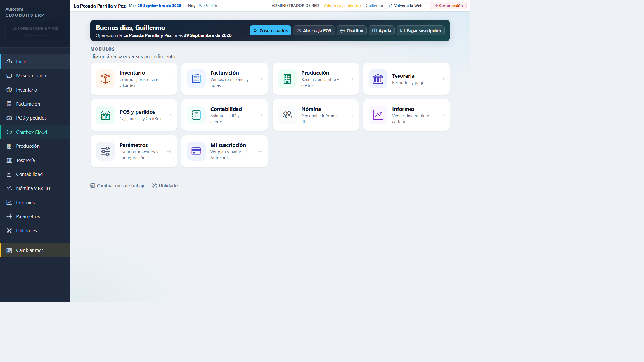The image size is (644, 362).
Task: Select Parámetros in the sidebar menu
Action: (35, 216)
